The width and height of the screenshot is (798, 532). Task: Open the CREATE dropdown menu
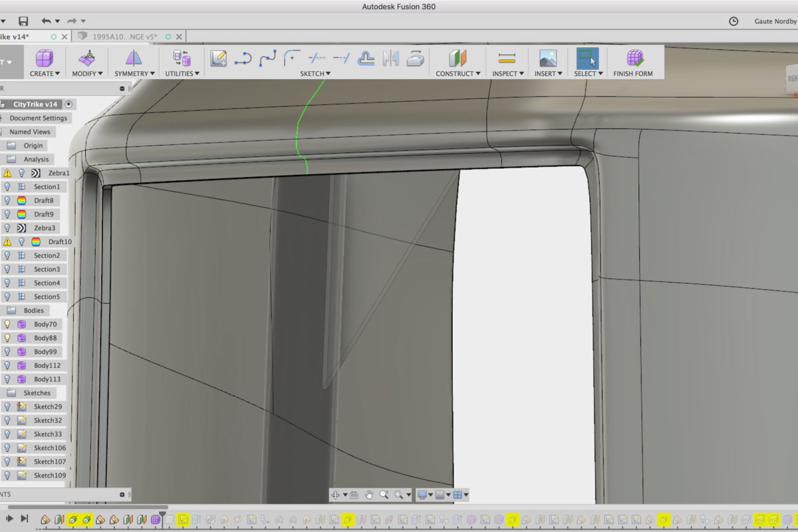(45, 74)
